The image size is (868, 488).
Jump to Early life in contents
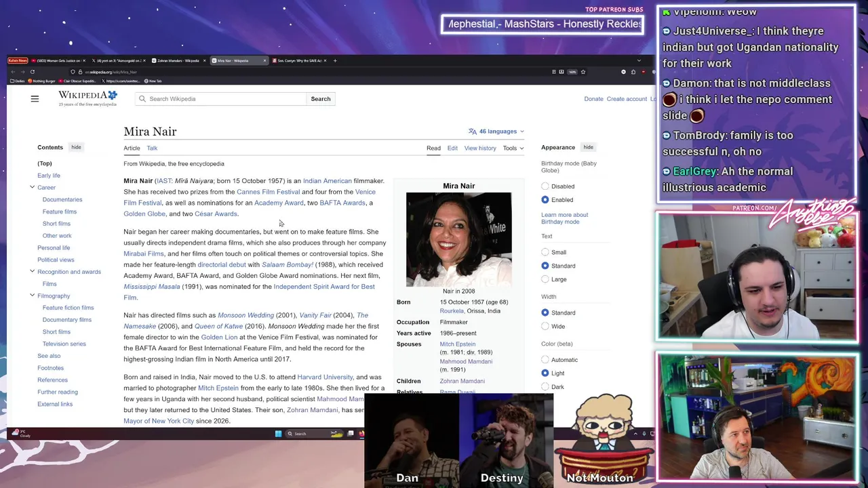(49, 176)
